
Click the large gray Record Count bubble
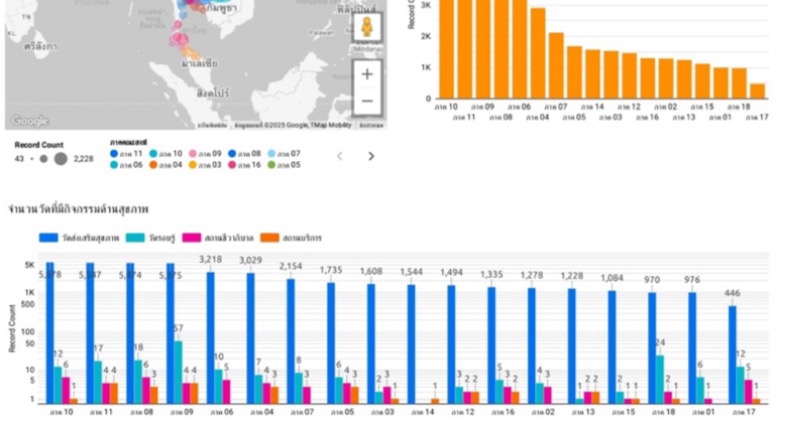pos(61,158)
